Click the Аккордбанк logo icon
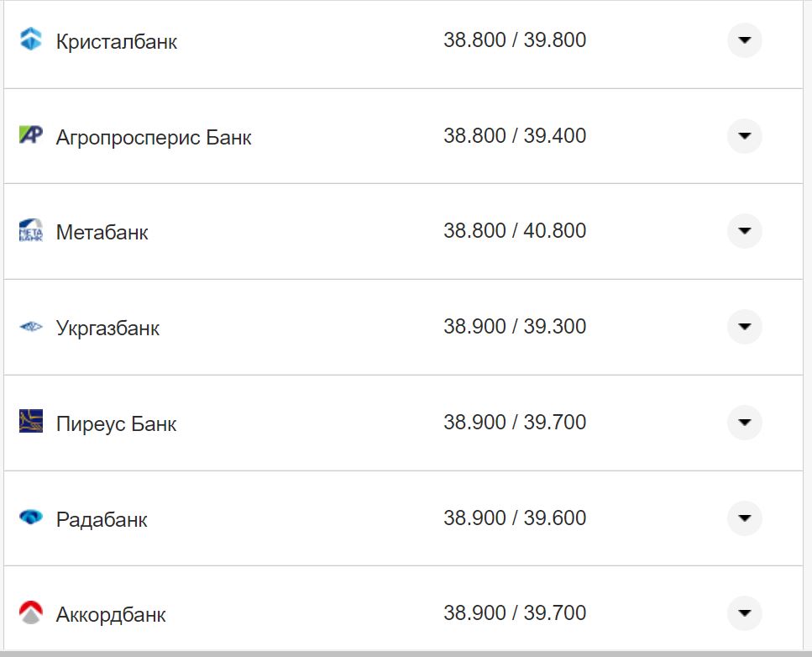 pos(31,612)
